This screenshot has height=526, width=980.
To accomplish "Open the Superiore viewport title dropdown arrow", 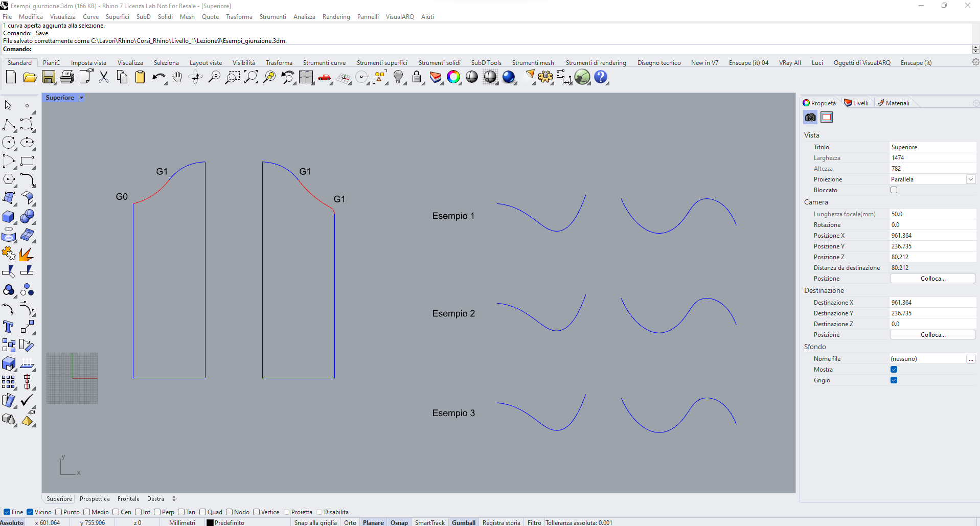I will [x=81, y=98].
